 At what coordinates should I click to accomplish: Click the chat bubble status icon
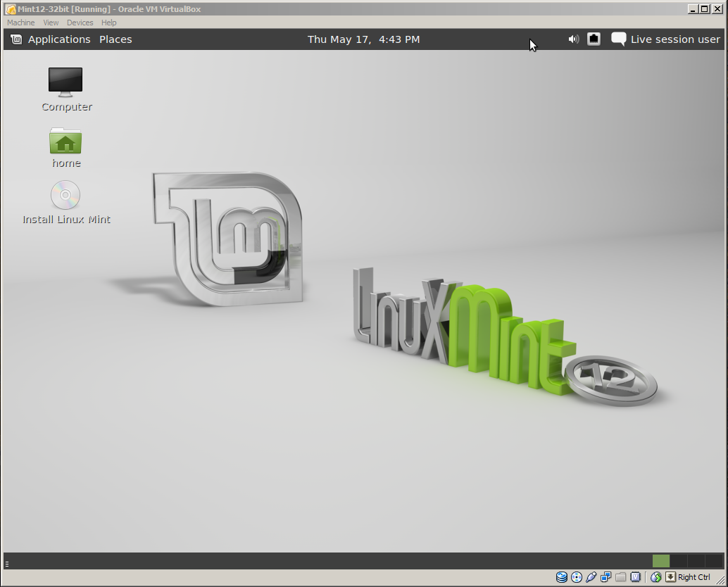pyautogui.click(x=618, y=39)
